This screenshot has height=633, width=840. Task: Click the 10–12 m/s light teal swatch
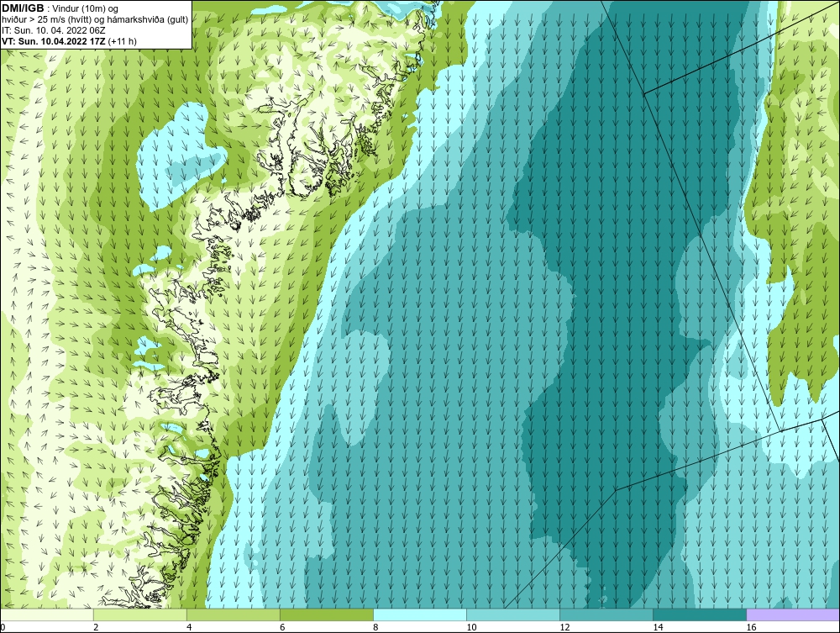(512, 615)
